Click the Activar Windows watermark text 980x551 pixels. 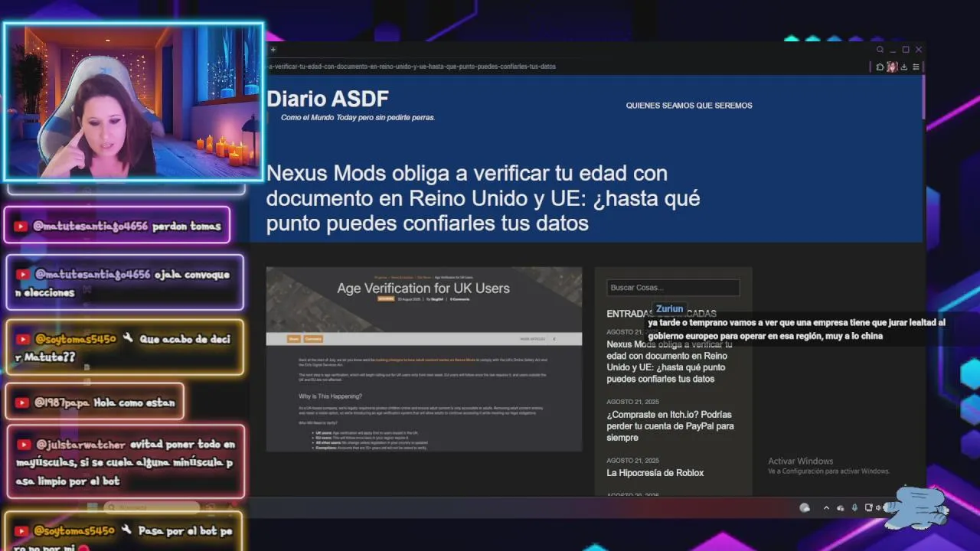click(x=801, y=461)
